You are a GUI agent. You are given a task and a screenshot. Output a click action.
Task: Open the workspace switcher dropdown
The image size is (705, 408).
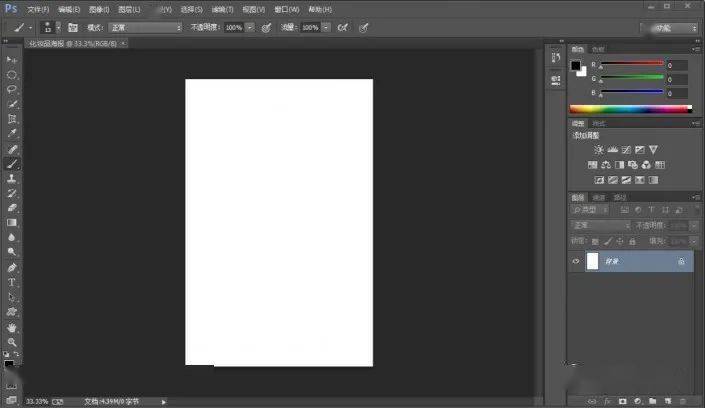point(669,28)
